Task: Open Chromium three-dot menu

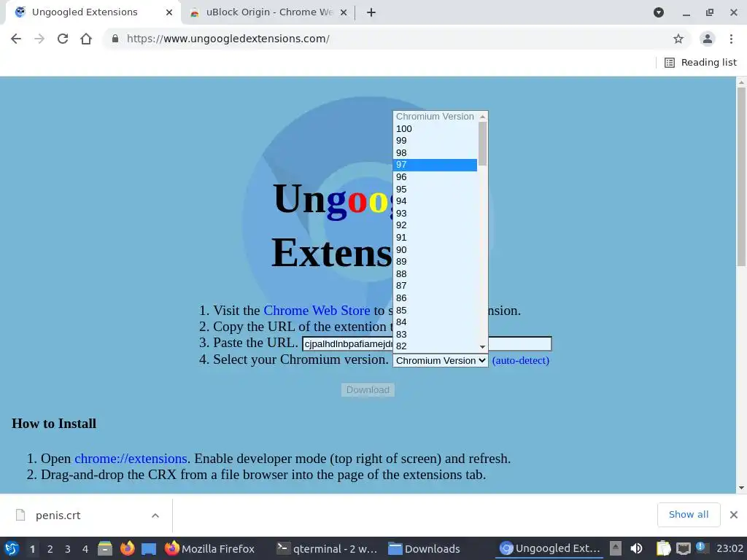Action: coord(731,39)
